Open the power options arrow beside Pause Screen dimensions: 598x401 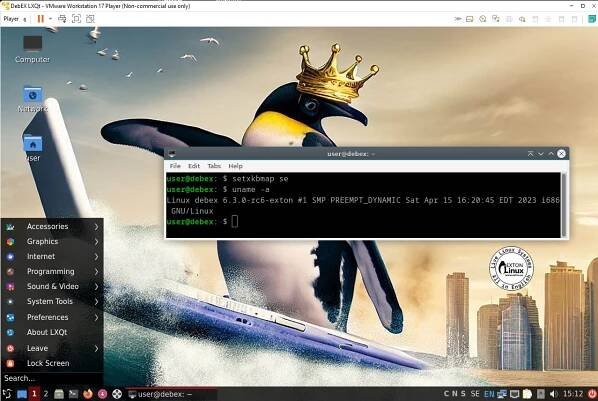[50, 19]
